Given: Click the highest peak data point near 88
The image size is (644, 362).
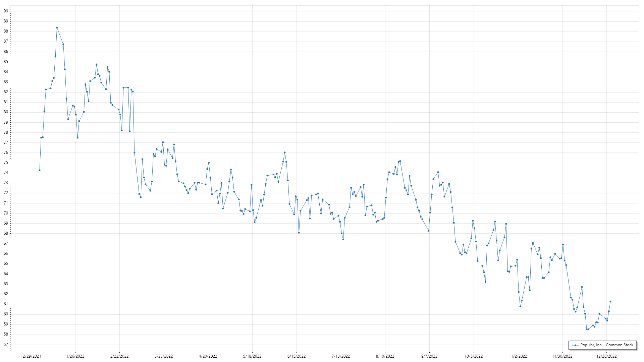Looking at the screenshot, I should point(57,28).
